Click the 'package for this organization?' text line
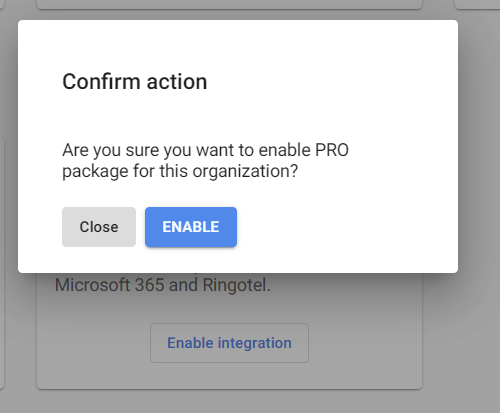Viewport: 500px width, 413px height. point(180,171)
